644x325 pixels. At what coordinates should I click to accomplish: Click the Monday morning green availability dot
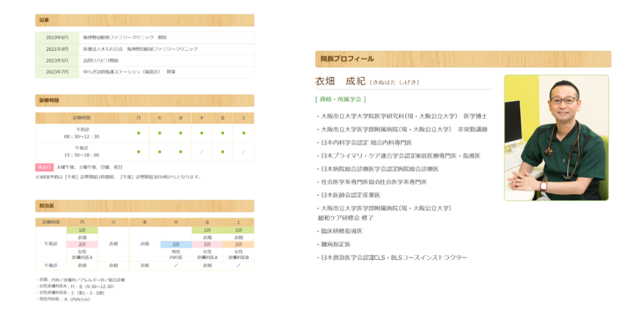pyautogui.click(x=138, y=133)
